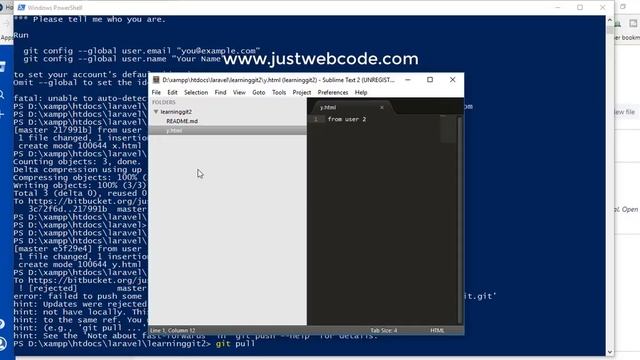Maximize the PowerShell window
Screen dimensions: 640x360
coord(580,7)
